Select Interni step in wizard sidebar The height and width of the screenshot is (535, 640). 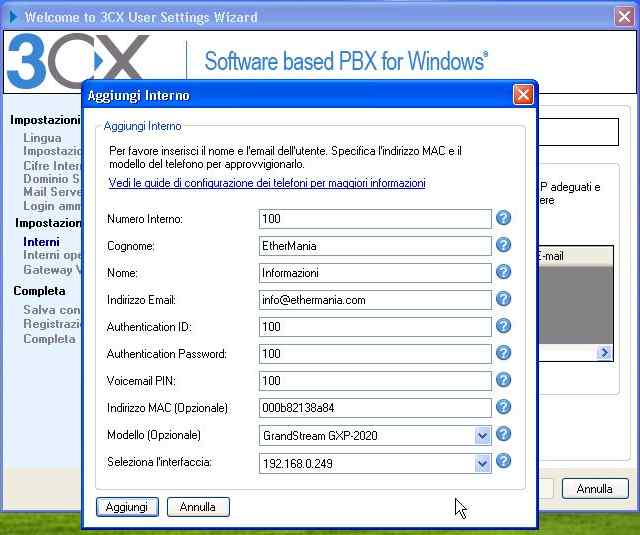pyautogui.click(x=41, y=242)
